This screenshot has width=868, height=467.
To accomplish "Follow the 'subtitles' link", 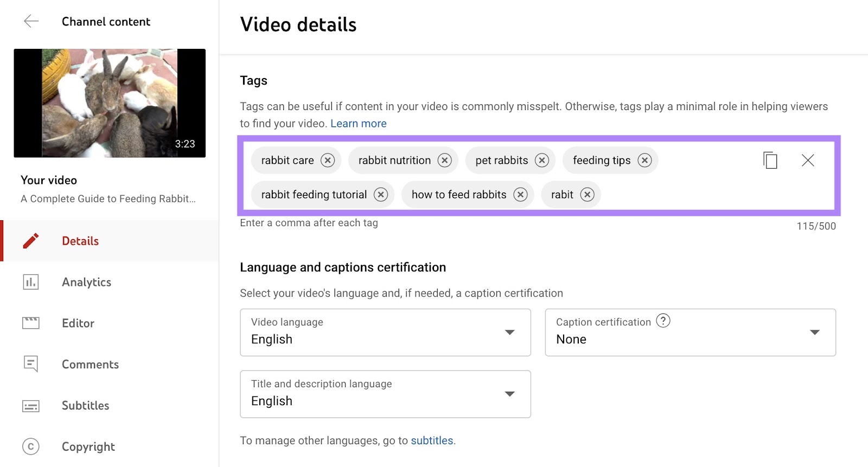I will [431, 440].
